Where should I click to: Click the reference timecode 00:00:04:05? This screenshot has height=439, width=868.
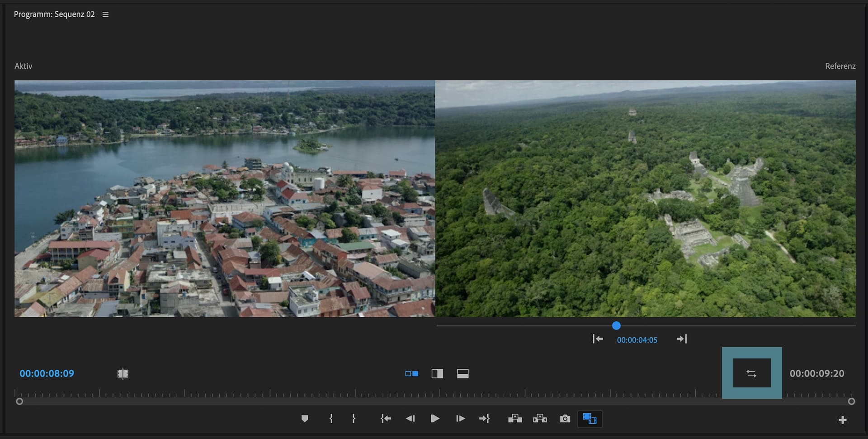pyautogui.click(x=637, y=340)
